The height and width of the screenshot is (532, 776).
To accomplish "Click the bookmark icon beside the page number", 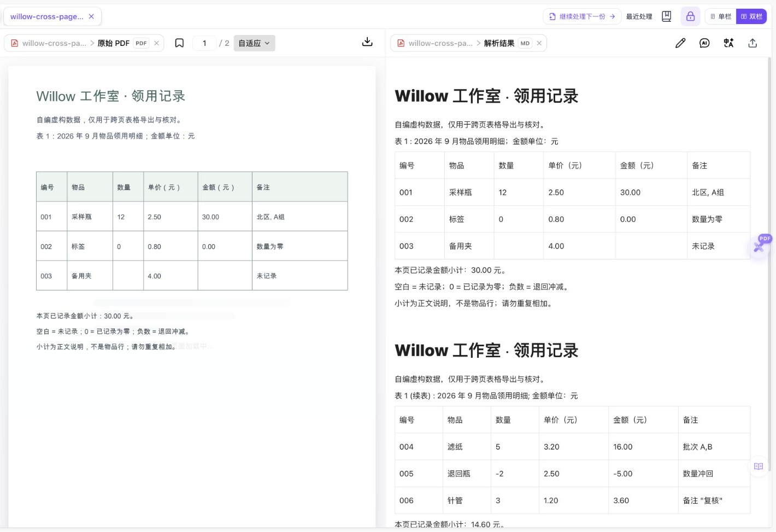I will [179, 43].
